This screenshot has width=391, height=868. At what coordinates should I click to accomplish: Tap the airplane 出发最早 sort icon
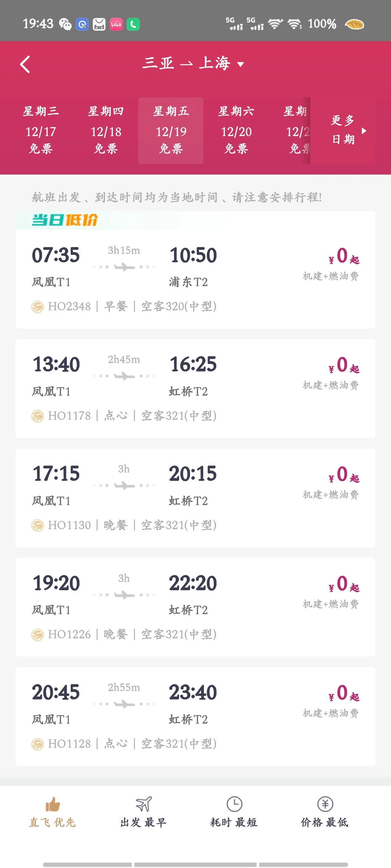(x=143, y=804)
